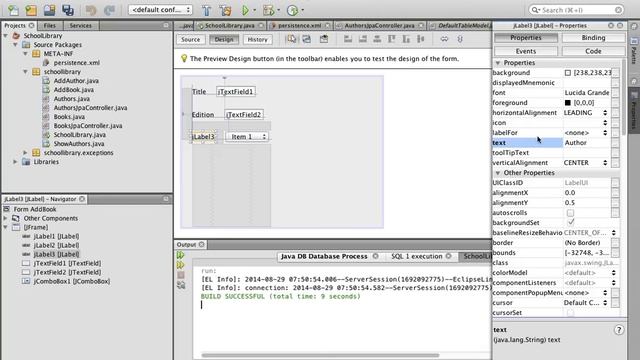Viewport: 640px width, 360px height.
Task: Click the sixth alignment icon in designer toolbar
Action: [x=421, y=39]
